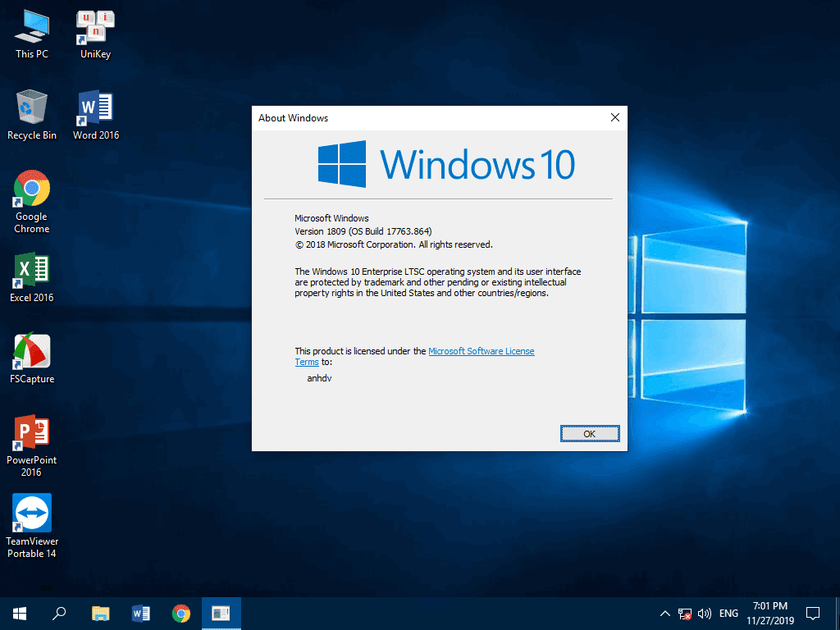Screen dimensions: 840x630
Task: Open Google Chrome desktop shortcut
Action: click(32, 202)
